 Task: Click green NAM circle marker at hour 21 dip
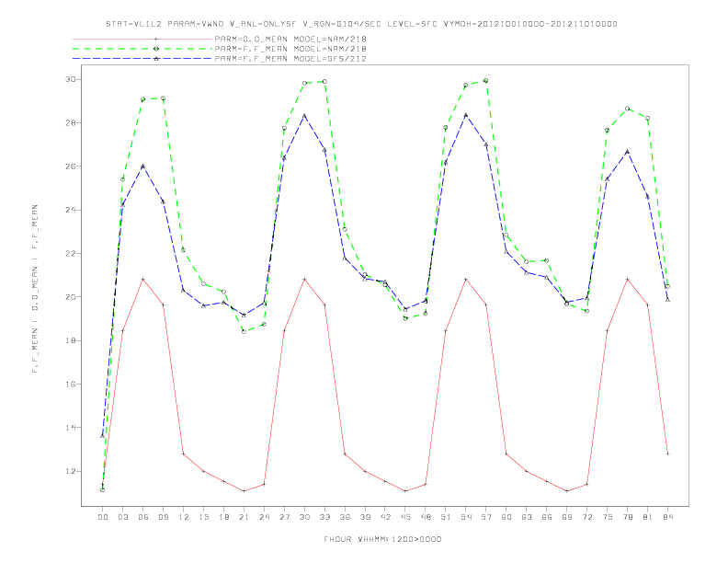coord(244,332)
